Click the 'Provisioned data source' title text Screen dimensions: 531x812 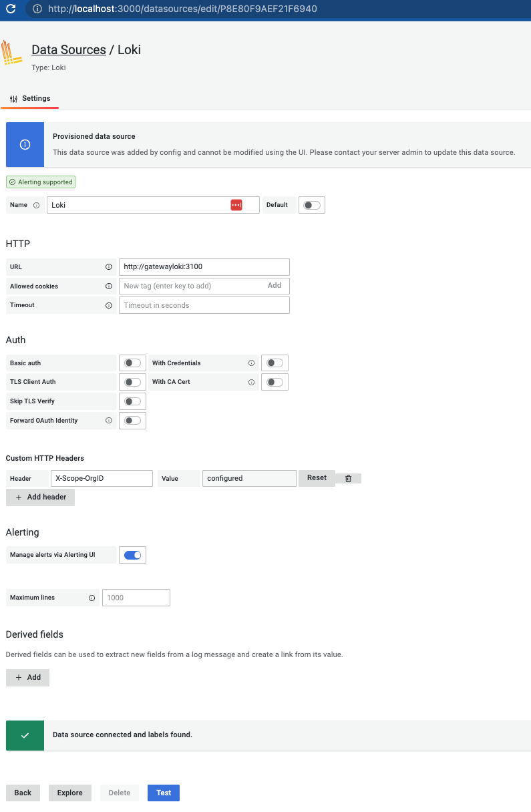click(94, 136)
